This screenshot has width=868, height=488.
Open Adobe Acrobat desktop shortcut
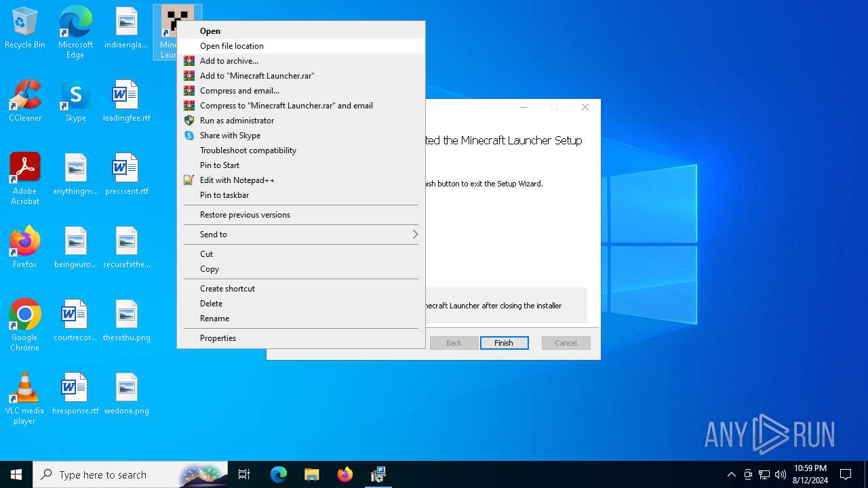(x=25, y=179)
